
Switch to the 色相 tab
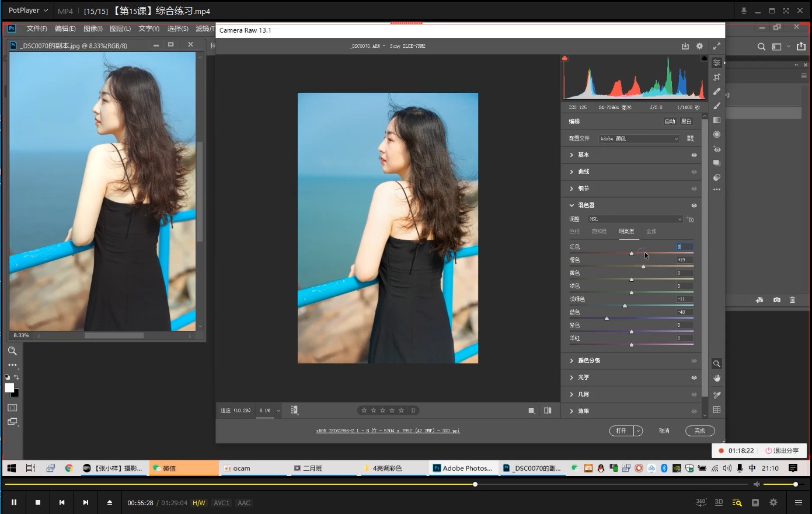(x=574, y=232)
